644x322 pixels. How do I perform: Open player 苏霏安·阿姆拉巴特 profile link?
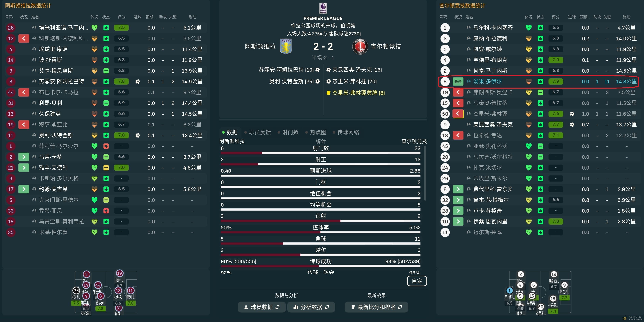[x=61, y=82]
